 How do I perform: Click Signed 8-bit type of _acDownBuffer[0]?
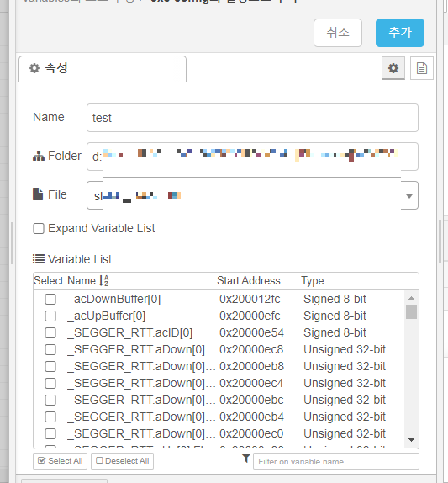point(335,299)
